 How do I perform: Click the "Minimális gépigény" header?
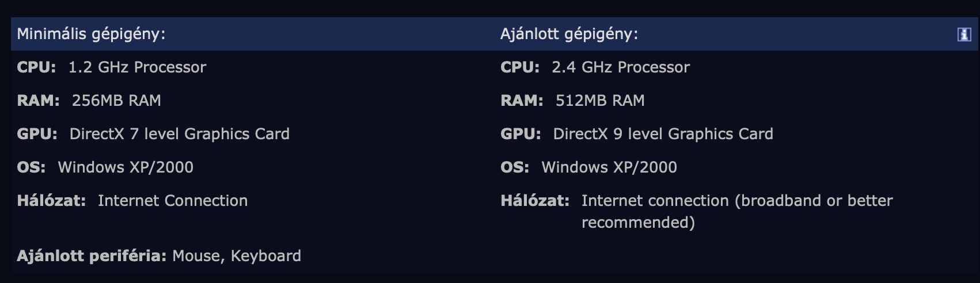pyautogui.click(x=91, y=34)
